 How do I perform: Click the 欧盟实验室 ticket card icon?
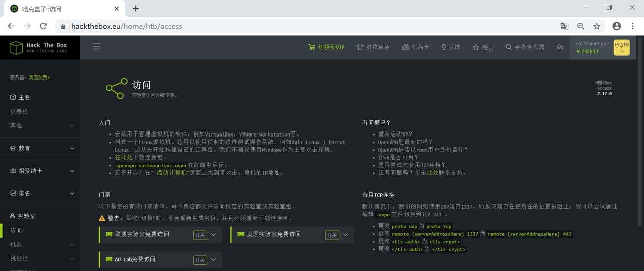(109, 234)
